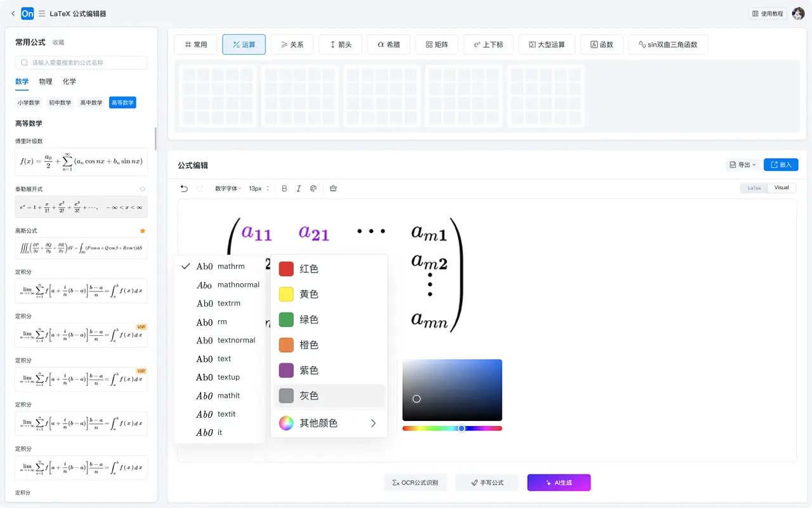Switch the editor to LaTeX mode
The width and height of the screenshot is (812, 508).
[x=754, y=188]
